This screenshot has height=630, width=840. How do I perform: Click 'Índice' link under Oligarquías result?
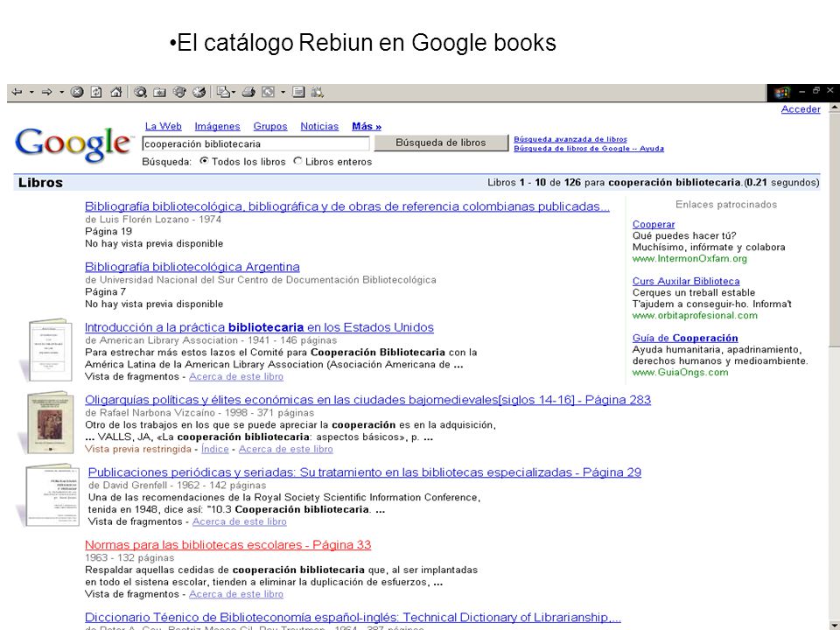(215, 449)
